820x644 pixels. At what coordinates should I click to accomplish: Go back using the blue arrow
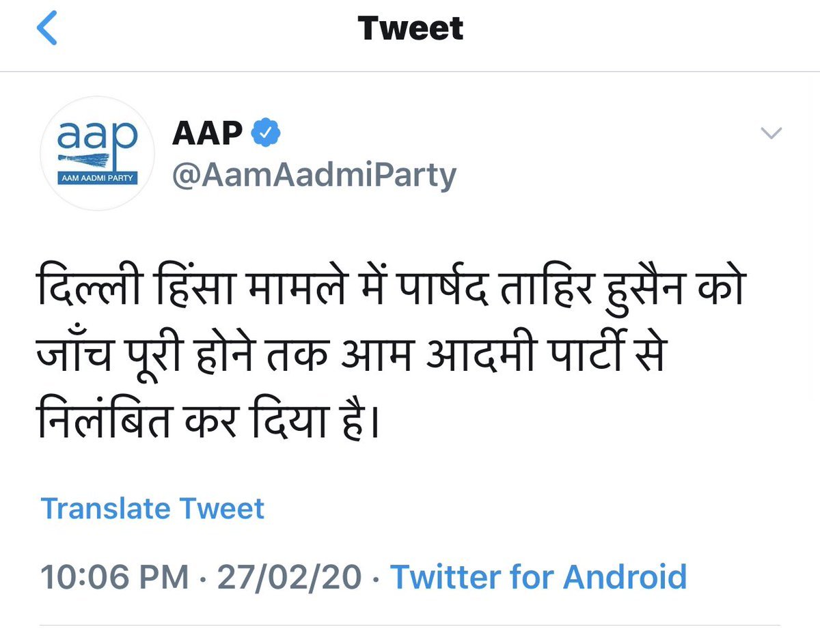click(48, 29)
